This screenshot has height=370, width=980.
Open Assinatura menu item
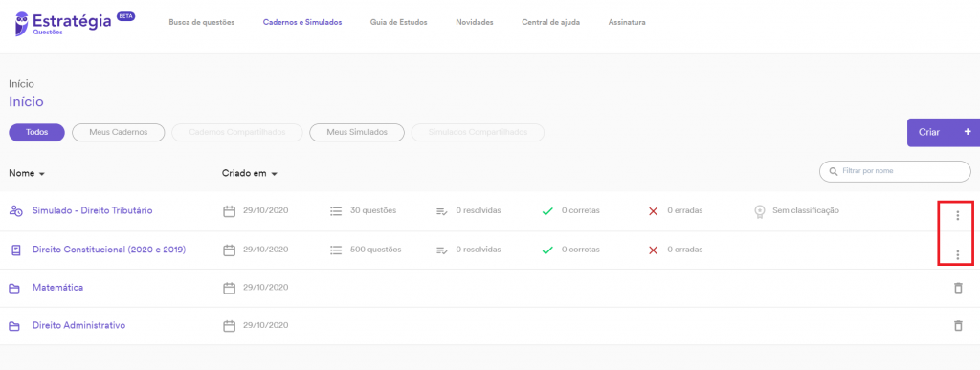pos(627,22)
